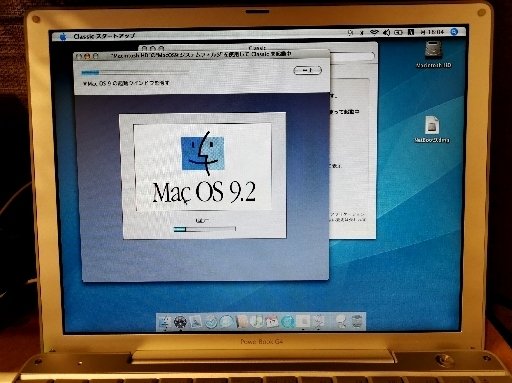Open the volume control in menu bar
512x383 pixels.
click(x=386, y=32)
